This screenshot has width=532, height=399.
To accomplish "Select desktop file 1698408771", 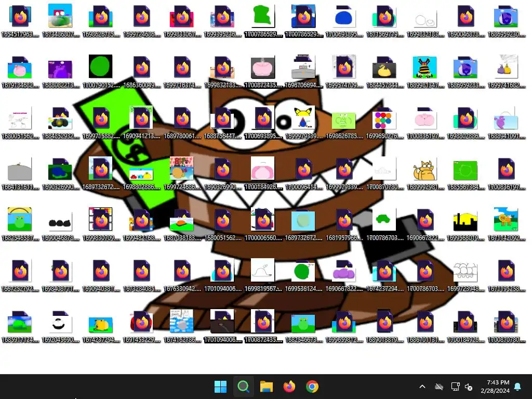I will pos(60,275).
